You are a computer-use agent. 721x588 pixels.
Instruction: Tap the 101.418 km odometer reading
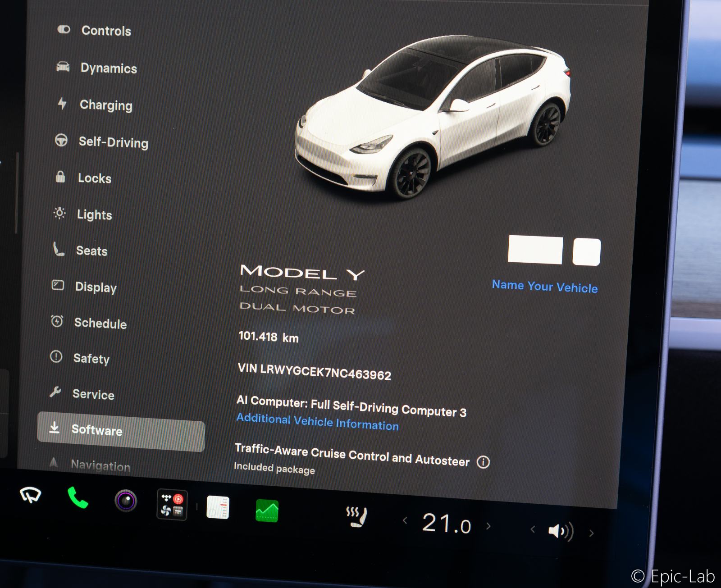(x=269, y=337)
